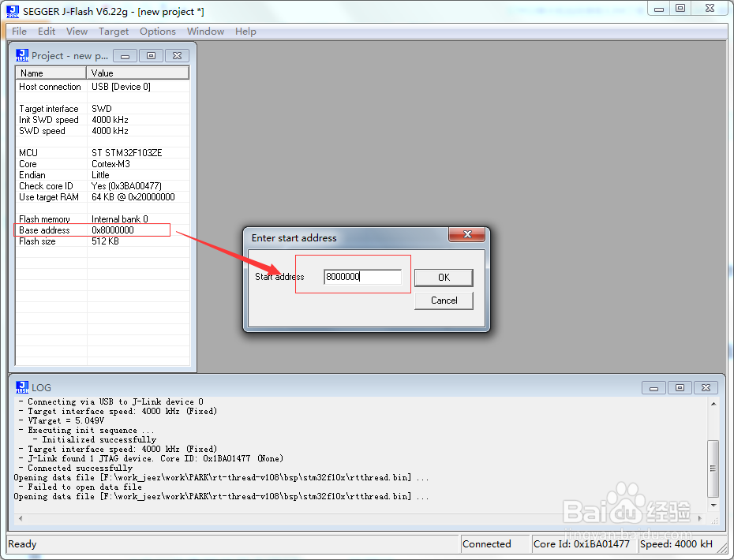
Task: Click the Value column header in Project panel
Action: 137,73
